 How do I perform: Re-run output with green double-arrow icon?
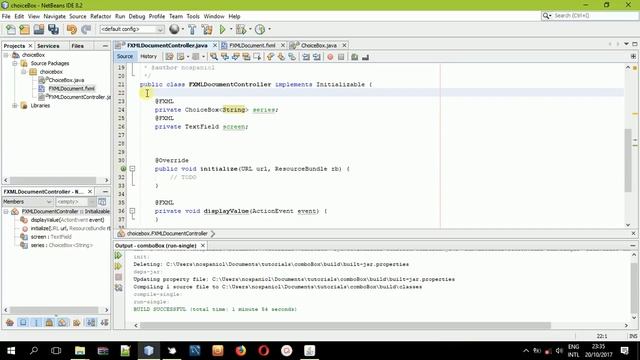(x=118, y=256)
